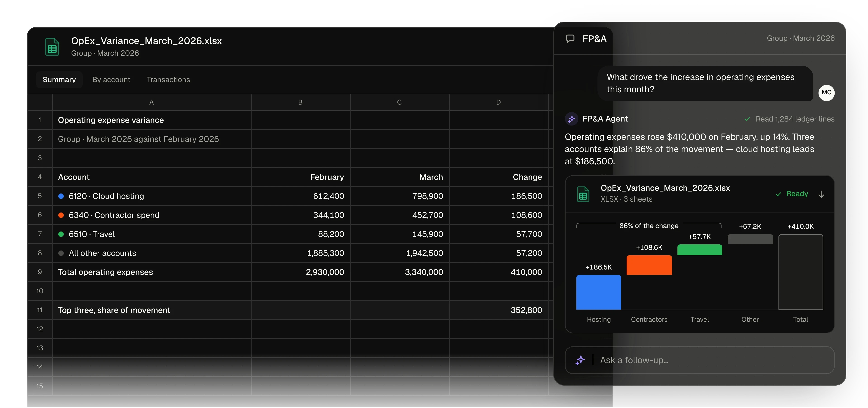Switch to the Summary tab
Screen dimensions: 868x408
59,80
